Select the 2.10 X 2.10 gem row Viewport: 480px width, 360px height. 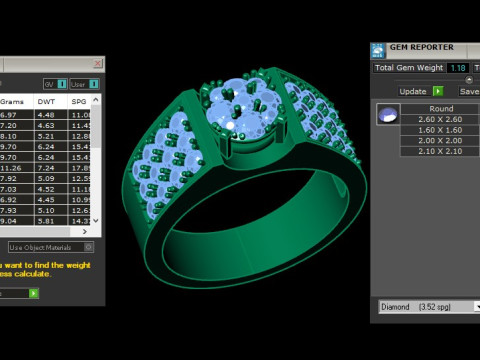440,151
